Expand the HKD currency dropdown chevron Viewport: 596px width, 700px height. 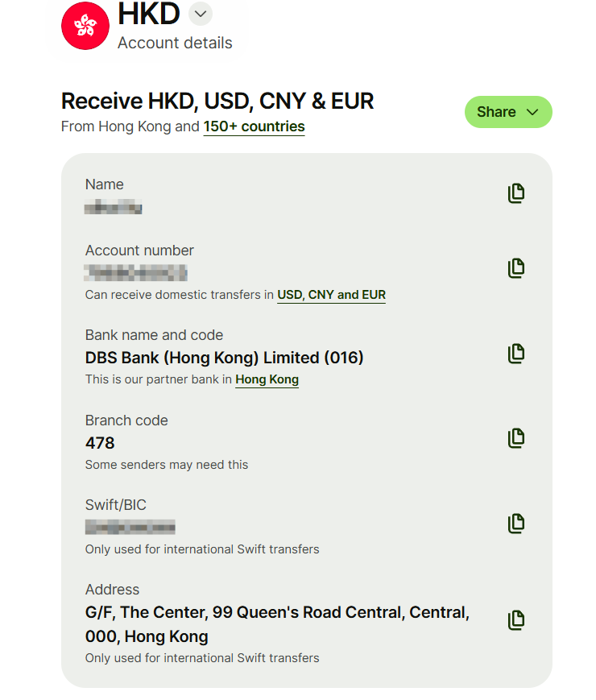coord(201,14)
